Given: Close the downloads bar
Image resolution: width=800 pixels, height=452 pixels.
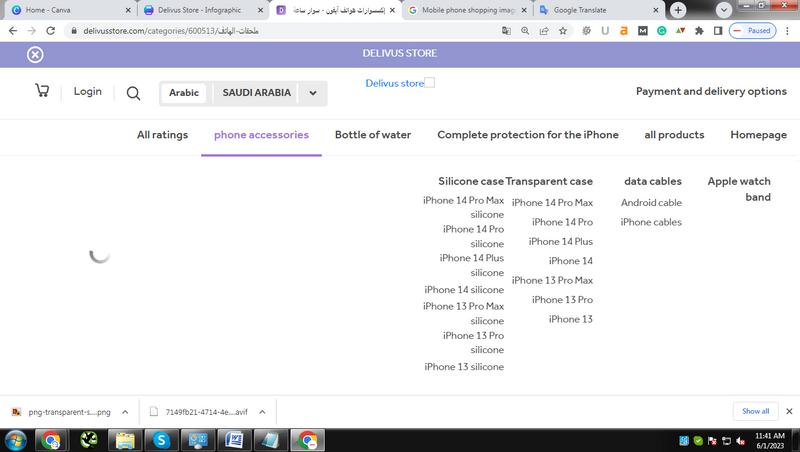Looking at the screenshot, I should 789,411.
